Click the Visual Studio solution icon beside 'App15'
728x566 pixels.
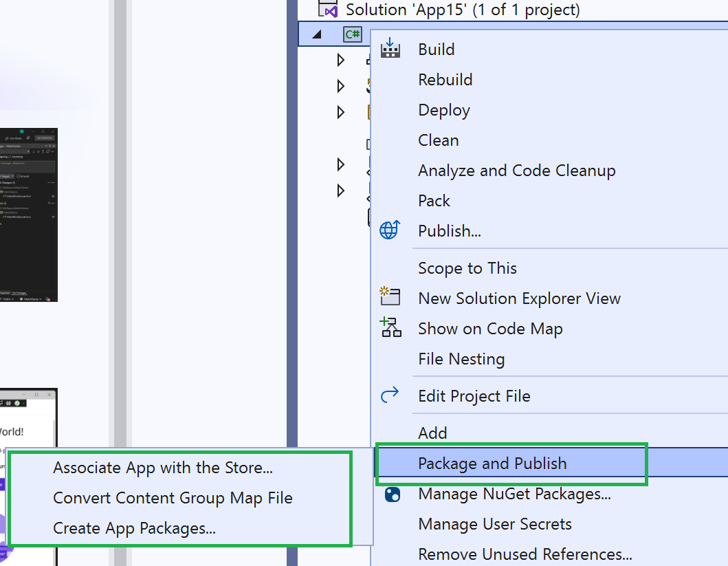click(x=329, y=10)
